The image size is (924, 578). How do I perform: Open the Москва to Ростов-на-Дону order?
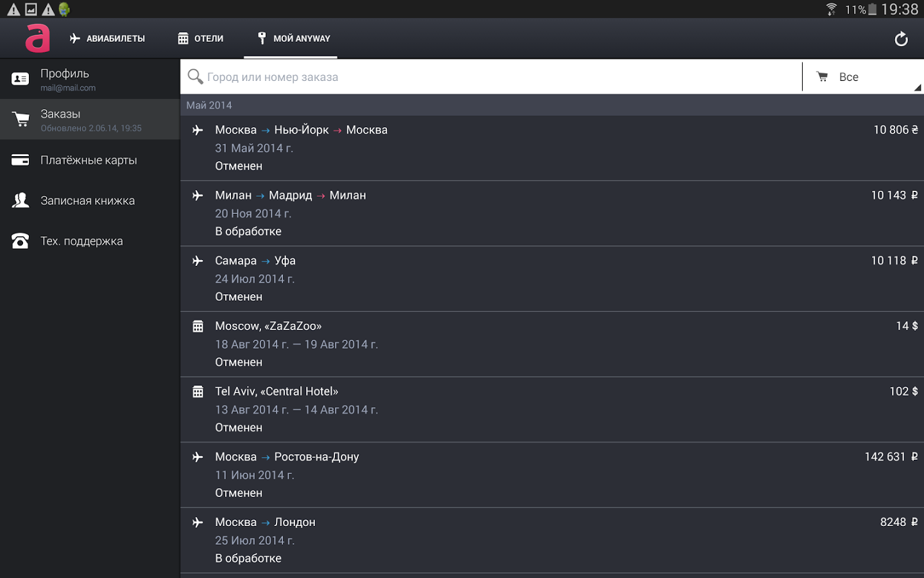tap(552, 475)
